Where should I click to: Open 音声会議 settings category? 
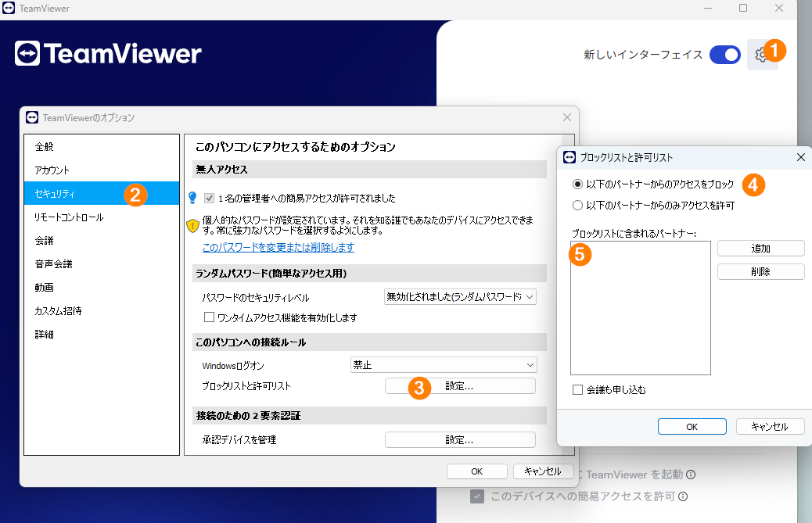(x=102, y=263)
